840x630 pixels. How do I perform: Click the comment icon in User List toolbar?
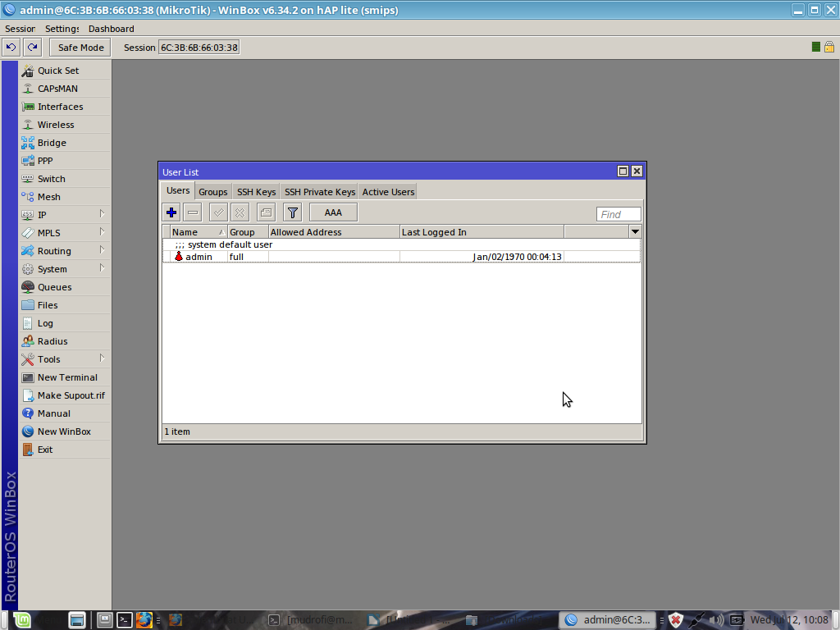point(267,212)
